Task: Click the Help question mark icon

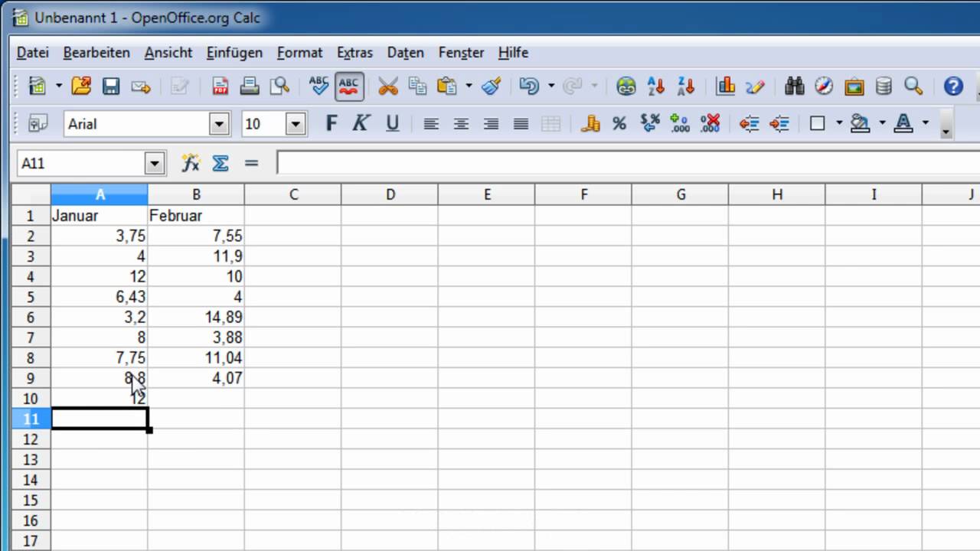Action: 953,86
